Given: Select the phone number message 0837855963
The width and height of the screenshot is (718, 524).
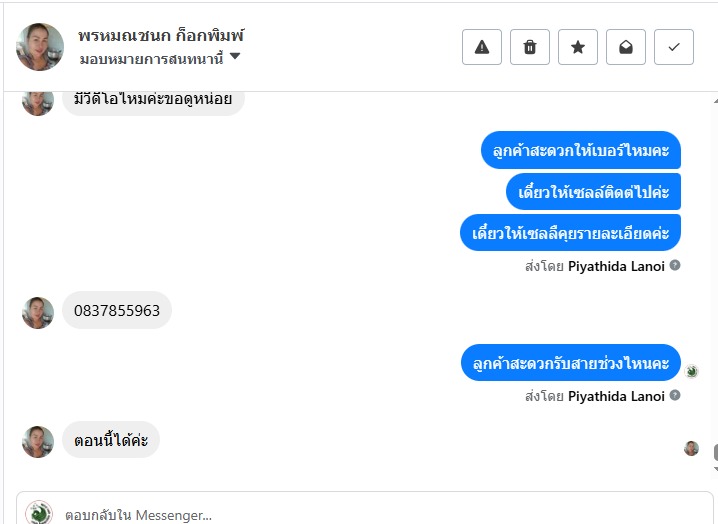Looking at the screenshot, I should [x=117, y=311].
